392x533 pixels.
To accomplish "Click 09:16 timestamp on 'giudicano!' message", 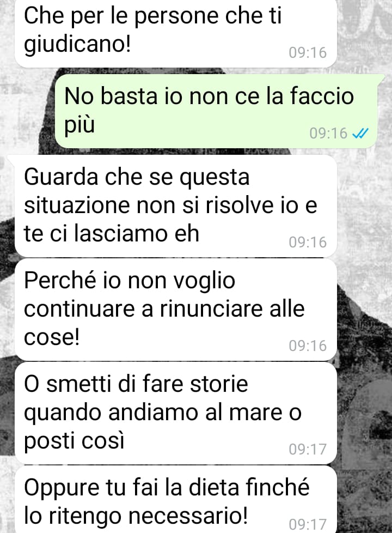I will tap(308, 53).
